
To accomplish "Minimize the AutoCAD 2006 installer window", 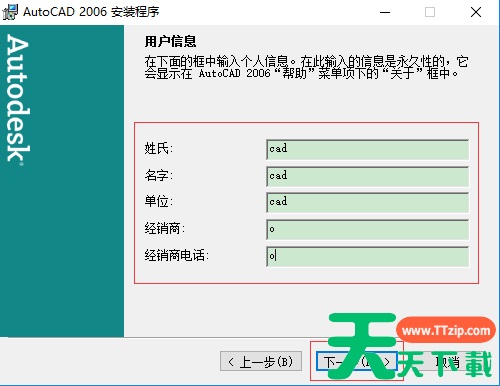I will point(385,12).
